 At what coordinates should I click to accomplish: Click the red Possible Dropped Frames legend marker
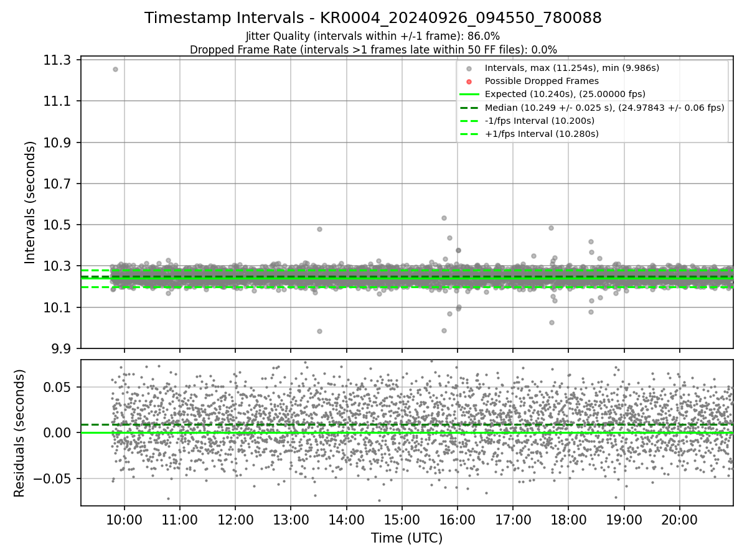click(469, 82)
